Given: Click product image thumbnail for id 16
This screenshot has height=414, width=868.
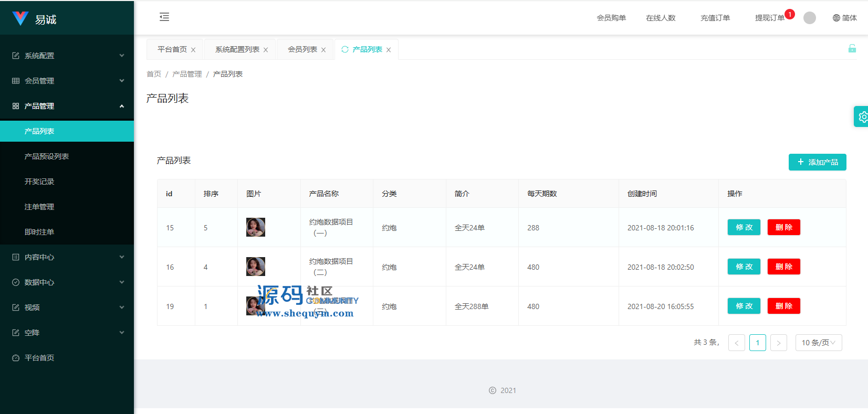Looking at the screenshot, I should [x=256, y=267].
